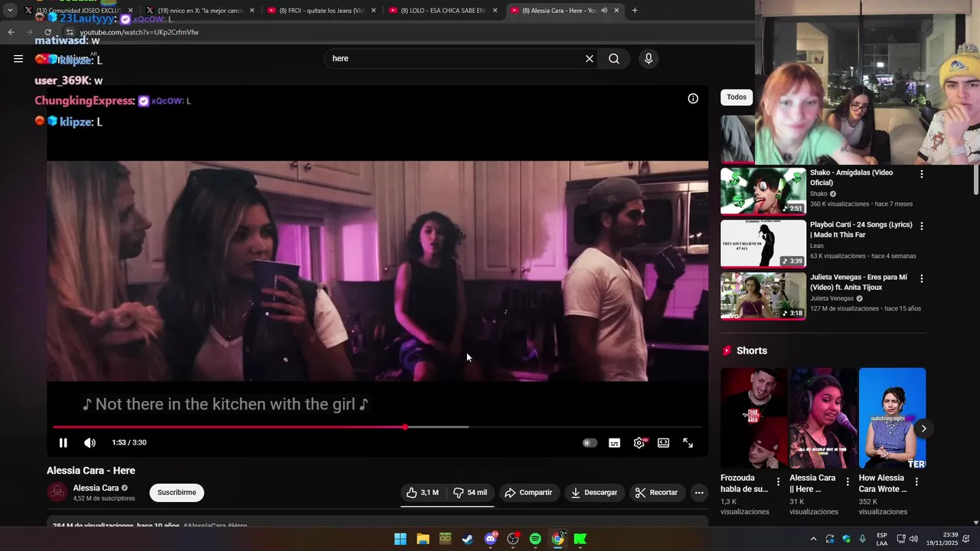Viewport: 980px width, 551px height.
Task: Open the Windows Start menu
Action: tap(400, 539)
